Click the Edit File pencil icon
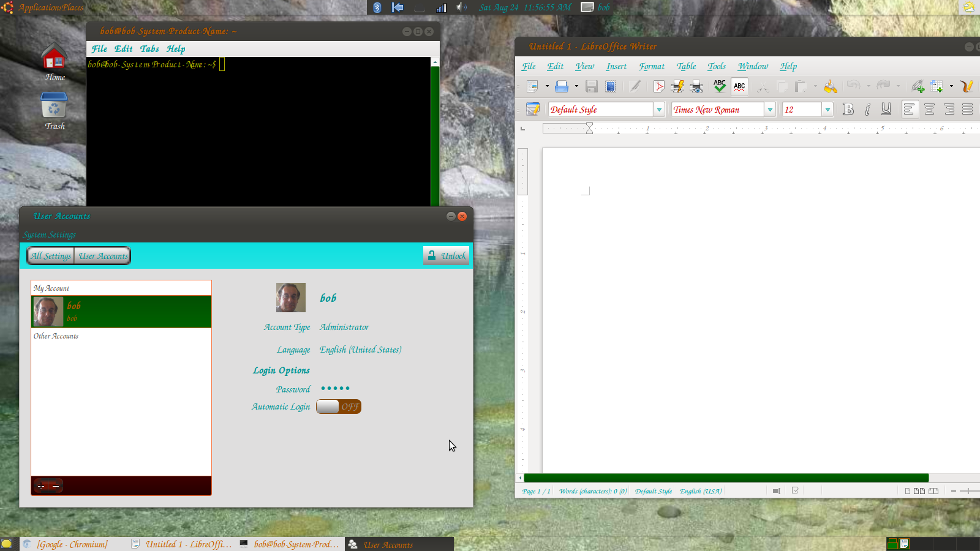This screenshot has height=551, width=980. [x=635, y=86]
